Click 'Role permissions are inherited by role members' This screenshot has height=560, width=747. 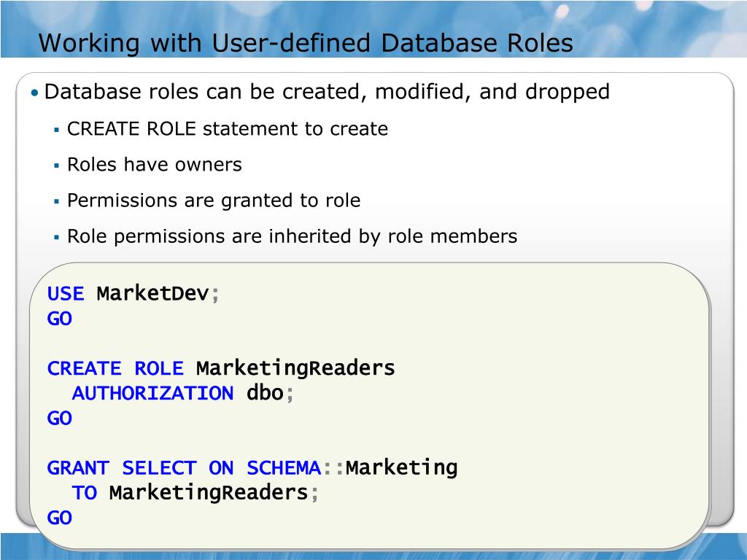[292, 236]
